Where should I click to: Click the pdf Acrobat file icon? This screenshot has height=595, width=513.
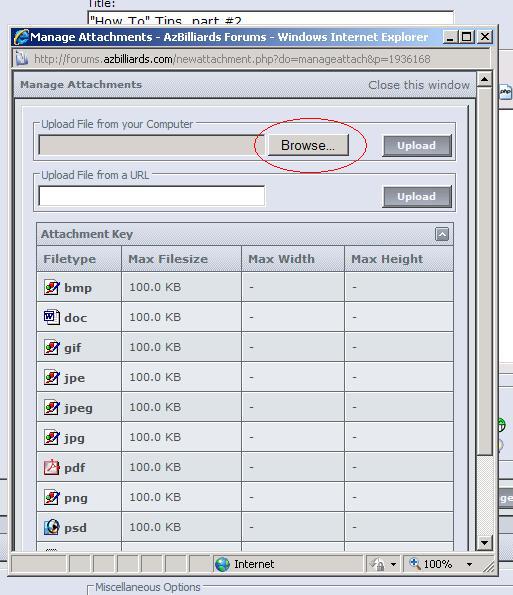click(52, 467)
